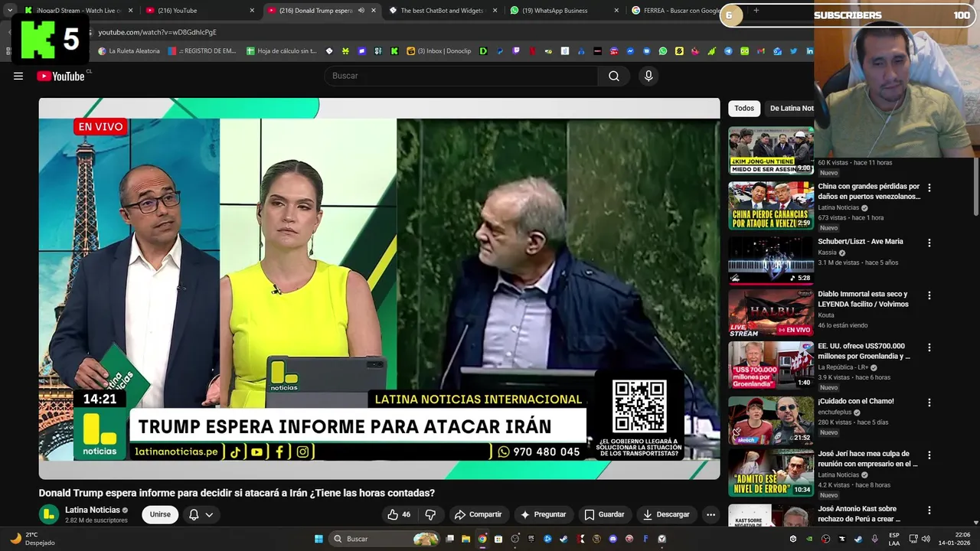The height and width of the screenshot is (551, 980).
Task: Open the Windows Start menu
Action: coord(318,539)
